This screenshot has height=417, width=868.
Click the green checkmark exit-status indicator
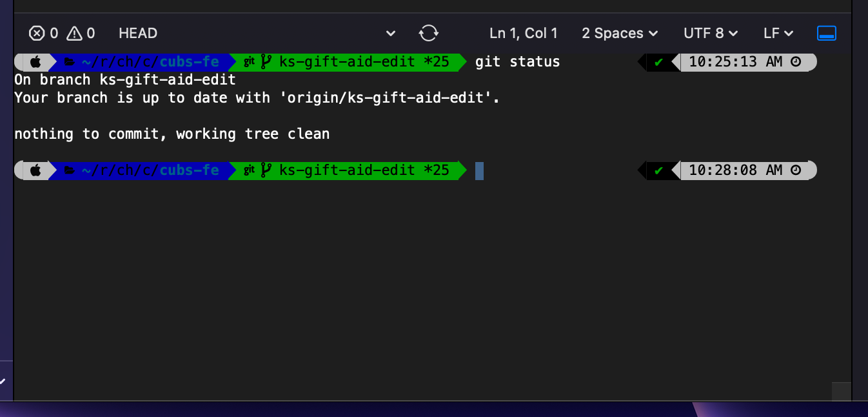coord(658,61)
